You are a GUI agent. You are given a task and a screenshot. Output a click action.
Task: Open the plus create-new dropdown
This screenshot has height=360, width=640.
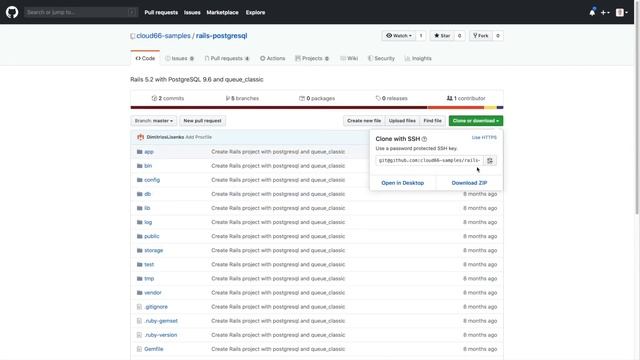point(605,13)
